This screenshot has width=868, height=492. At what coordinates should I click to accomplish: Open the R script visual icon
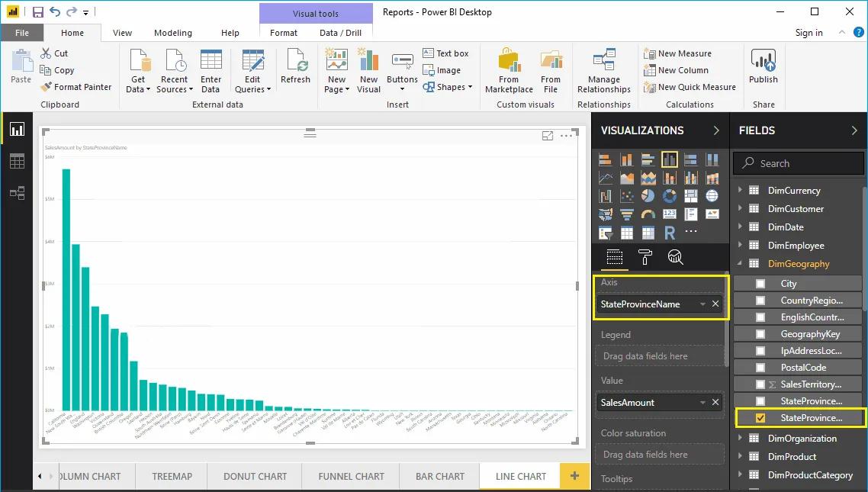669,232
